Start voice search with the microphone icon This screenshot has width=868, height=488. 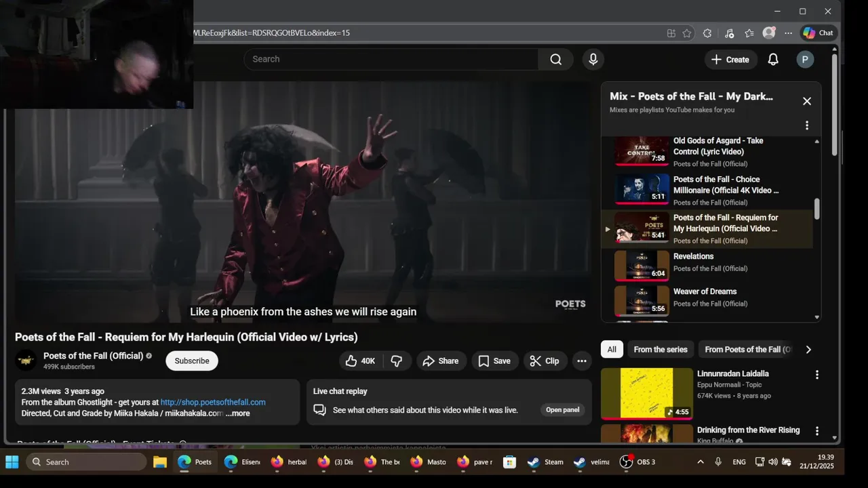[x=593, y=59]
